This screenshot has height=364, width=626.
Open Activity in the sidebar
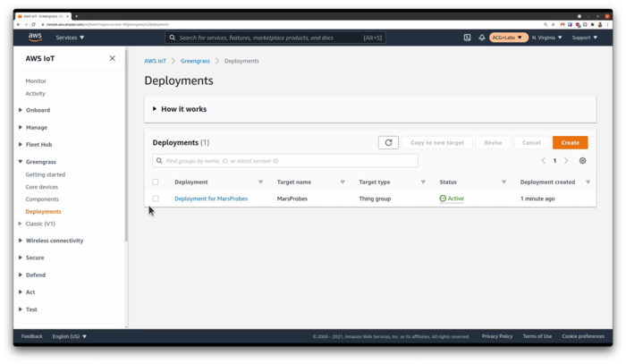coord(36,93)
